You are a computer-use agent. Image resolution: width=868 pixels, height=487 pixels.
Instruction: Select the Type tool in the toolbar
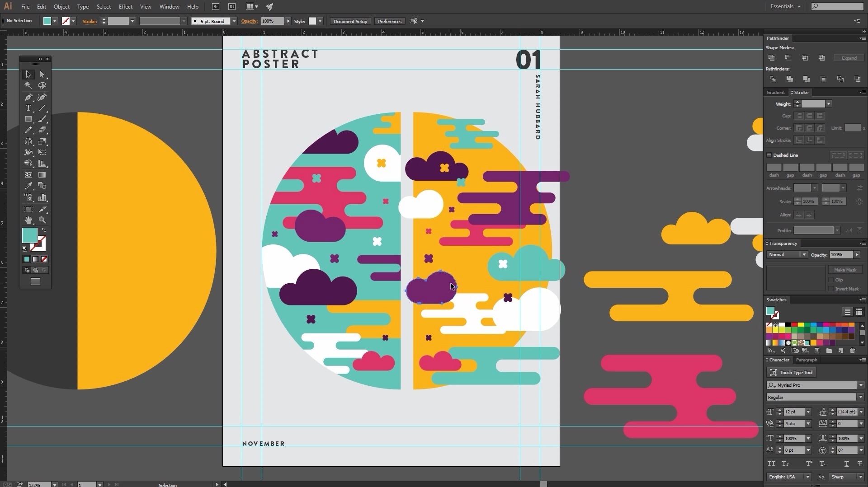coord(28,108)
